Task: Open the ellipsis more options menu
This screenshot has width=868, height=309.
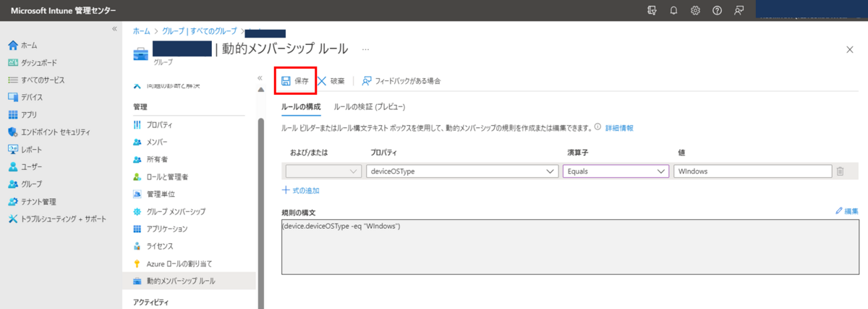Action: click(x=365, y=49)
